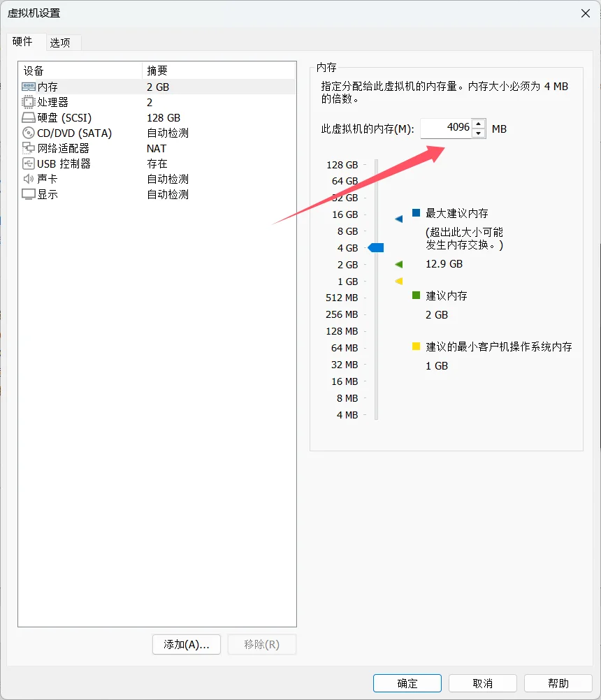Select the 内存 memory device icon
Image resolution: width=601 pixels, height=700 pixels.
click(x=29, y=87)
